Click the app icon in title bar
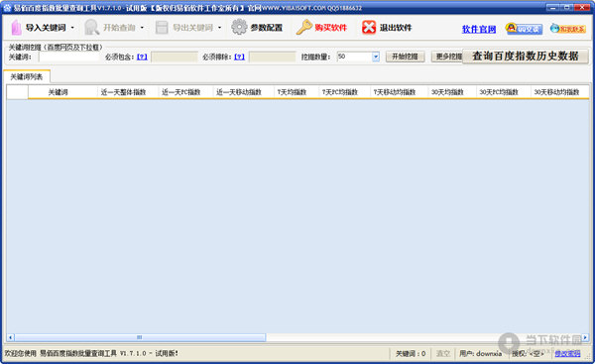595x364 pixels. [x=7, y=8]
